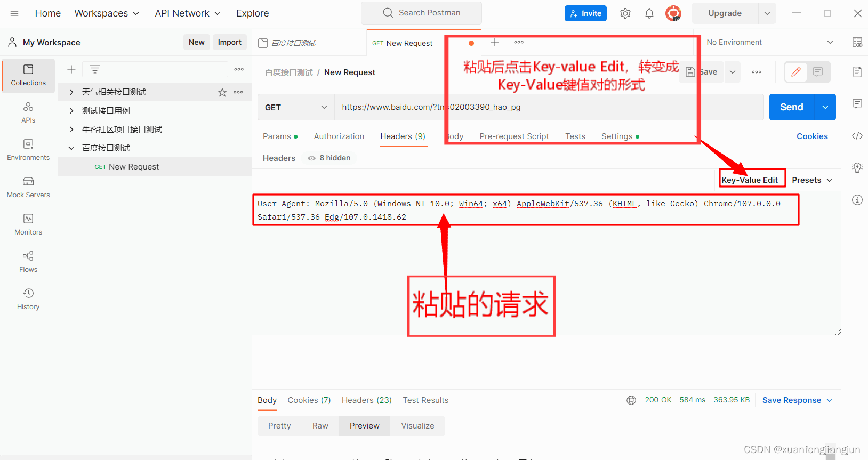The height and width of the screenshot is (460, 868).
Task: Expand the 牛客社区项目接口测试 collection
Action: coord(71,130)
